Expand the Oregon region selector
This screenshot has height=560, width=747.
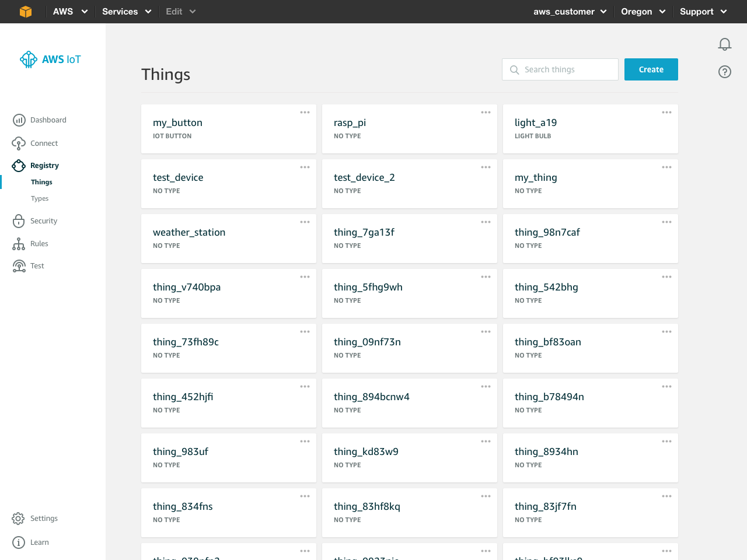643,12
